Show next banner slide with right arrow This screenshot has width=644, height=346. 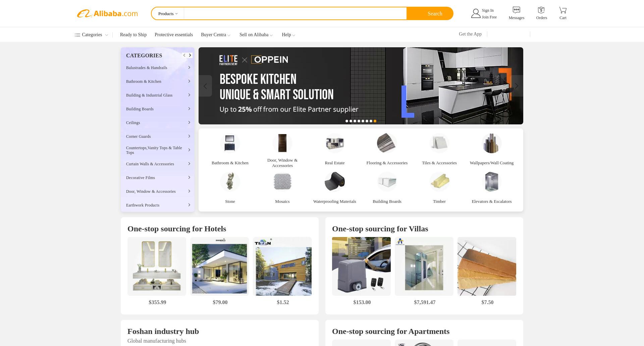tap(517, 86)
